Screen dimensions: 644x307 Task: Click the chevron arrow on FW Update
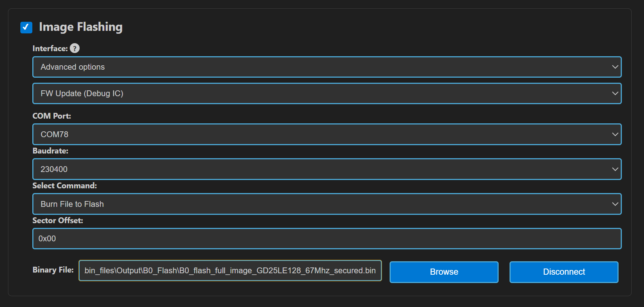tap(615, 94)
